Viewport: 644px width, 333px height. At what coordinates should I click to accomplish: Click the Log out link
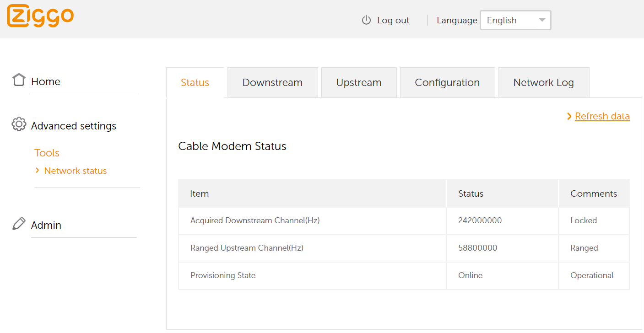click(x=393, y=20)
